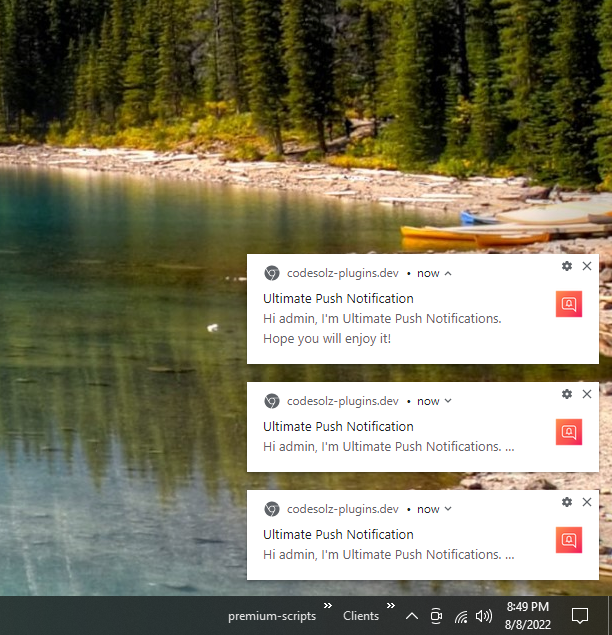This screenshot has height=635, width=612.
Task: Open settings gear of the bottom notification
Action: pyautogui.click(x=567, y=502)
